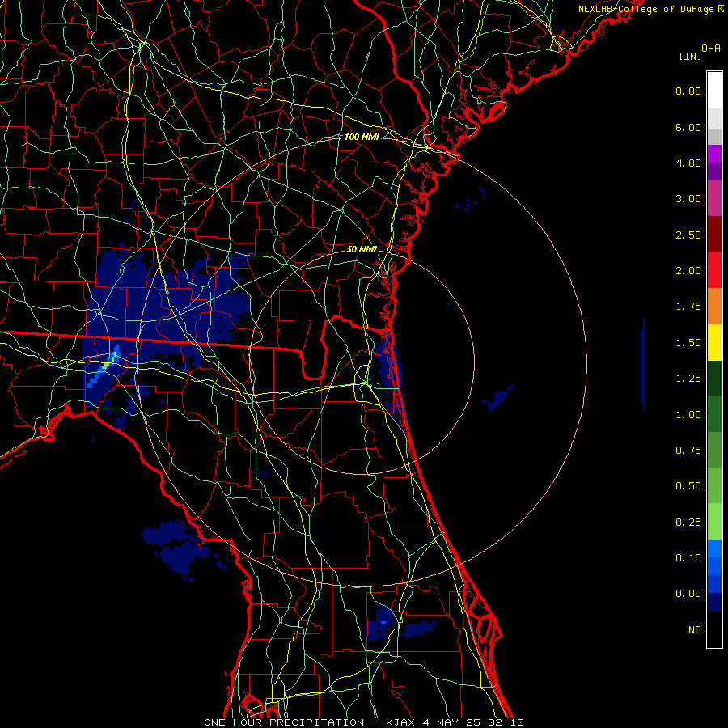Pick the white swatch at legend top
This screenshot has width=728, height=728.
coord(714,90)
